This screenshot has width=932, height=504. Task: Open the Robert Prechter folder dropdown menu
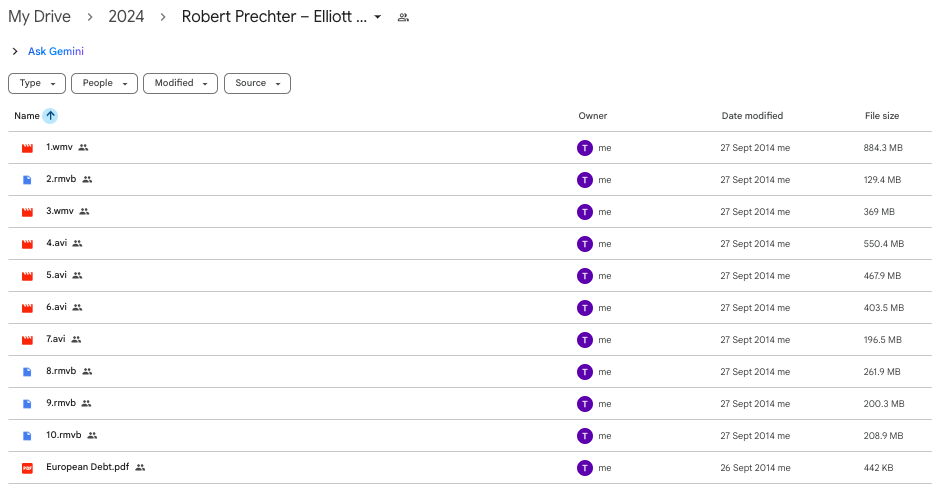pyautogui.click(x=377, y=17)
